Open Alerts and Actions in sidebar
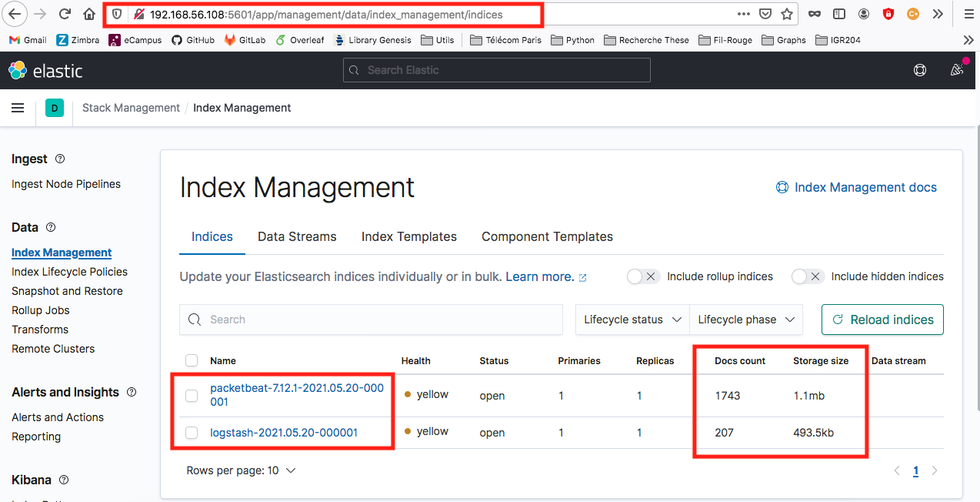Viewport: 980px width, 502px height. tap(58, 417)
